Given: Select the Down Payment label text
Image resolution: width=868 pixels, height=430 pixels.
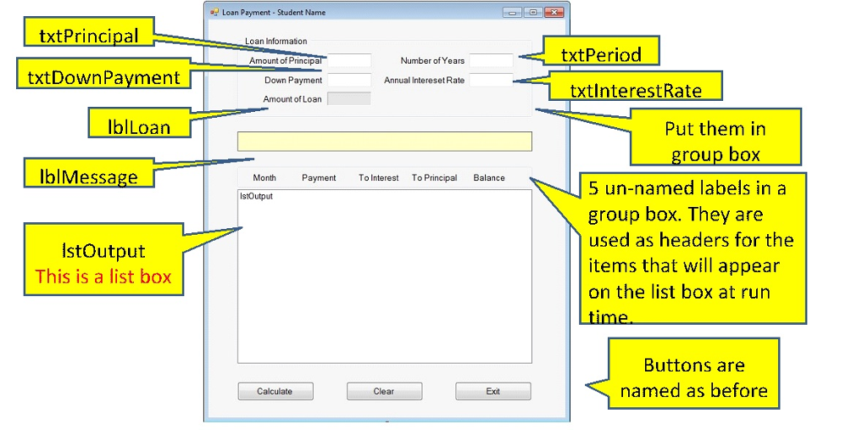Looking at the screenshot, I should (x=293, y=81).
